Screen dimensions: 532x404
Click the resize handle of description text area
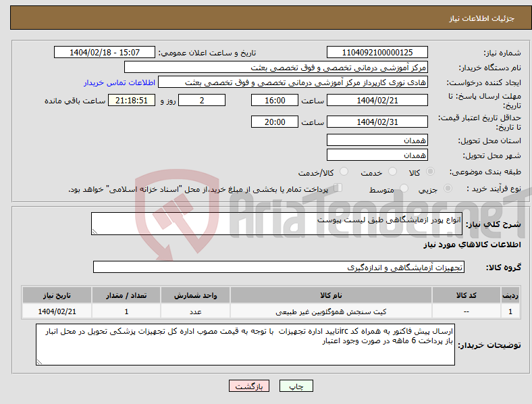(x=95, y=232)
